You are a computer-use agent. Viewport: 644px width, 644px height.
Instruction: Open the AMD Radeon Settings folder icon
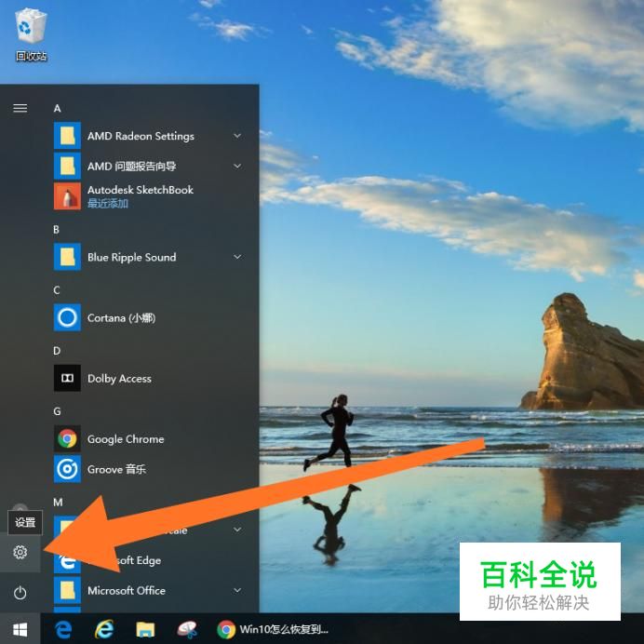(x=67, y=136)
